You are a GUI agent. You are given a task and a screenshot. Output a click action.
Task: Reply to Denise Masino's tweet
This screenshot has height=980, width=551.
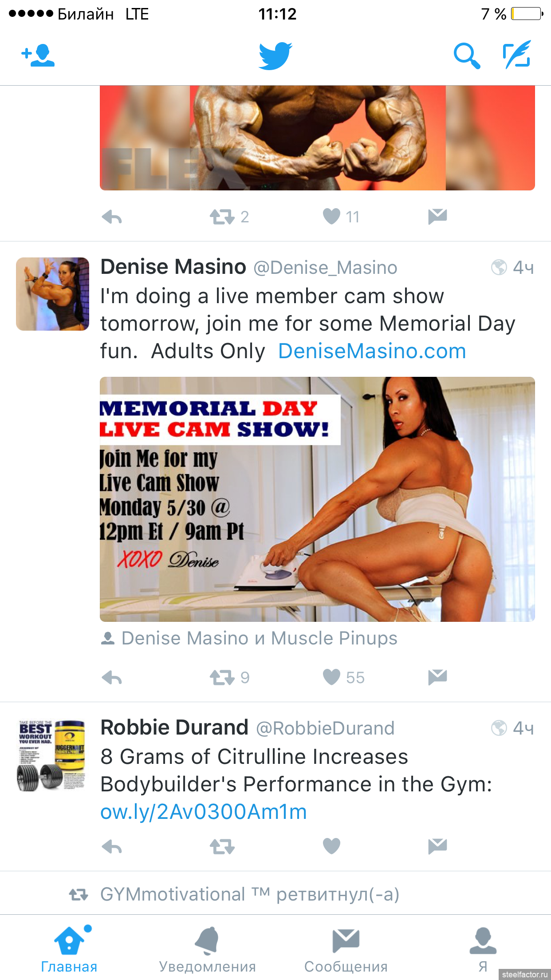112,678
